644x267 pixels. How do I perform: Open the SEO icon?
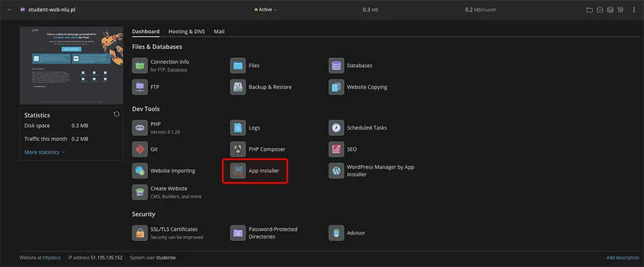(336, 149)
